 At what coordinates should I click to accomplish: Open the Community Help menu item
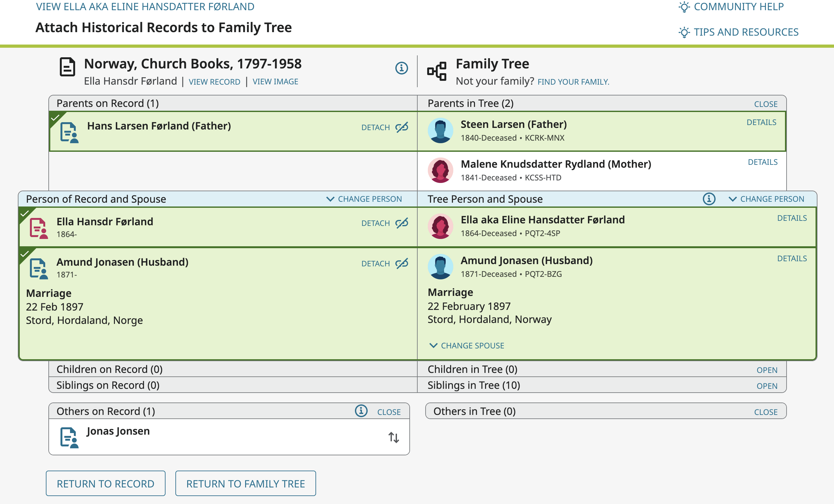pos(731,7)
